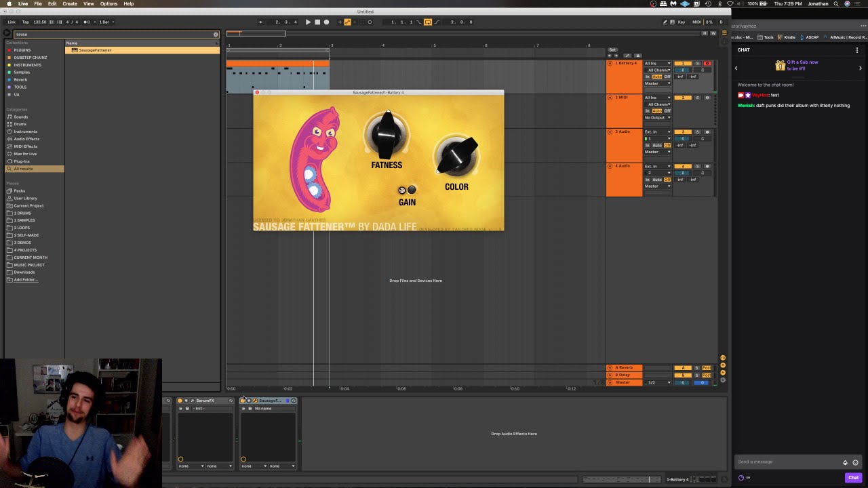Toggle the MIDI map mode button
This screenshot has width=868, height=488.
click(x=696, y=22)
